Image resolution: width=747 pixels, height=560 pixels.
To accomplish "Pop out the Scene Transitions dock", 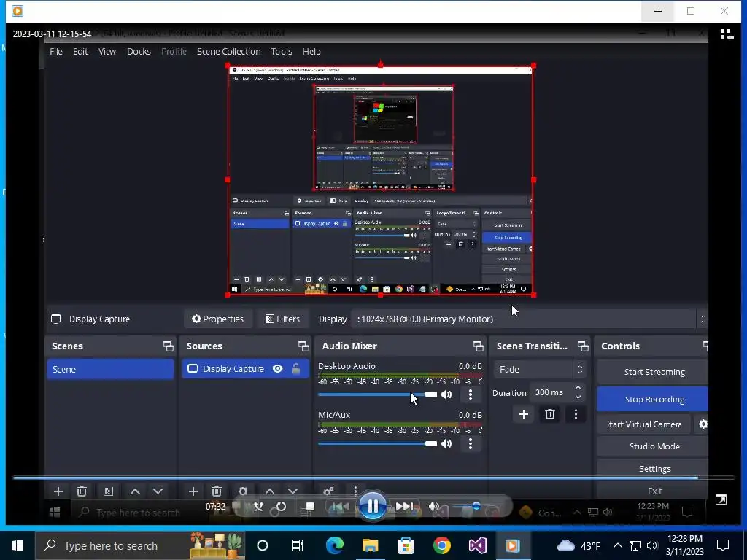I will (583, 346).
